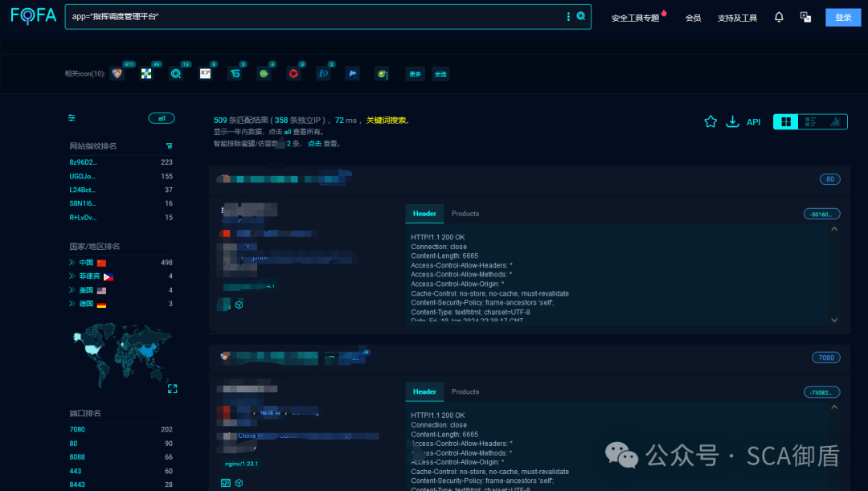
Task: Click the filter sliders icon in sidebar
Action: pos(72,118)
